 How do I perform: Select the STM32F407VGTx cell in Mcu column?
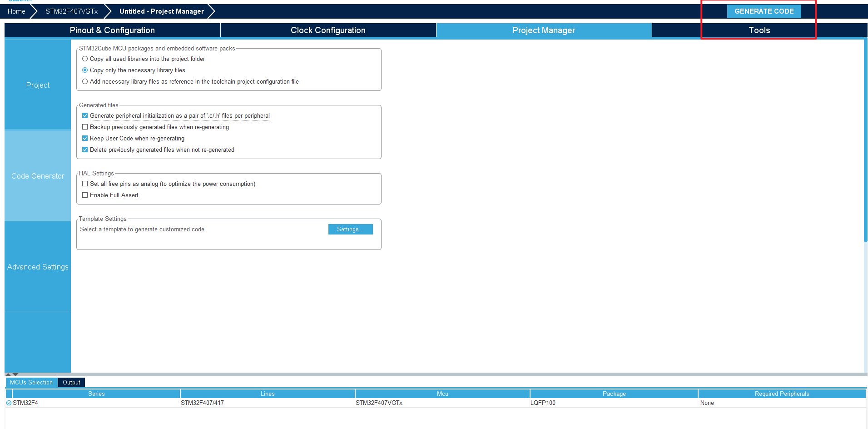pos(442,403)
